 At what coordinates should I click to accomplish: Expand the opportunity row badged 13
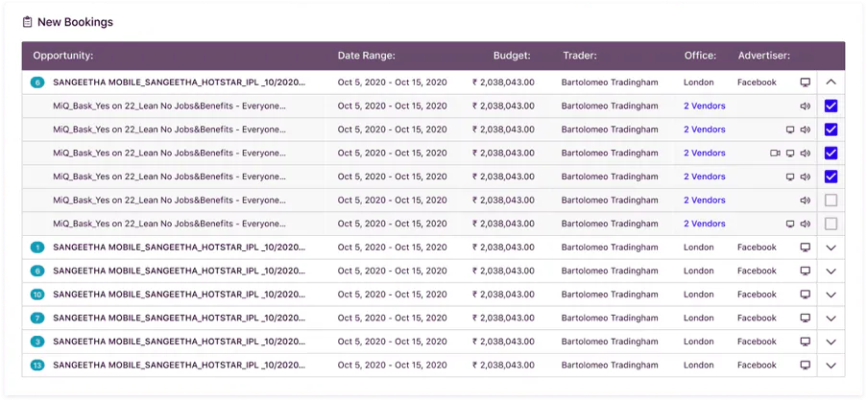tap(831, 366)
